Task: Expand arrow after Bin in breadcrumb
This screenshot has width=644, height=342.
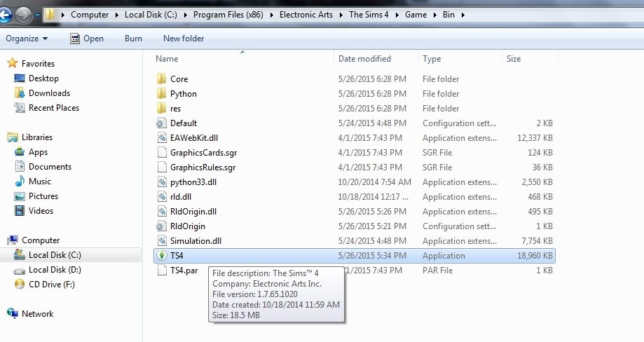Action: coord(463,15)
